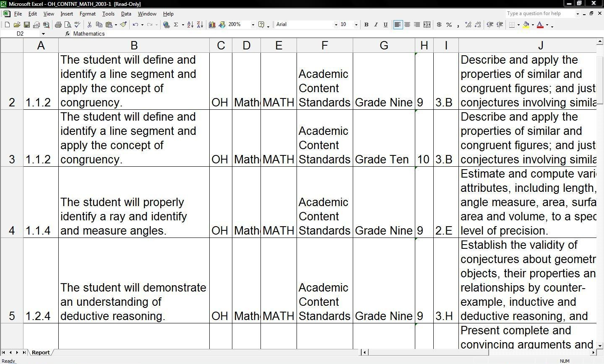Expand the help question box dropdown
This screenshot has width=604, height=364.
point(578,14)
